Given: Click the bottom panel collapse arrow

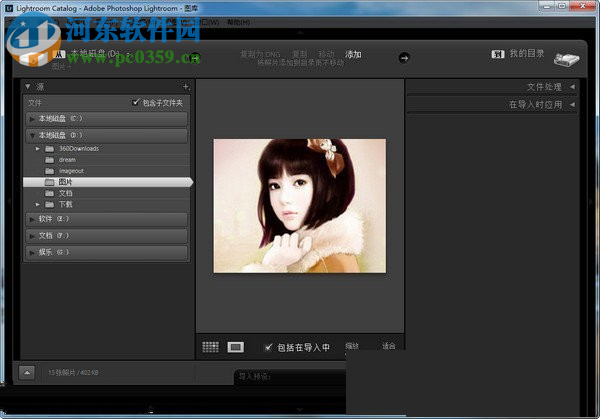Looking at the screenshot, I should tap(300, 409).
